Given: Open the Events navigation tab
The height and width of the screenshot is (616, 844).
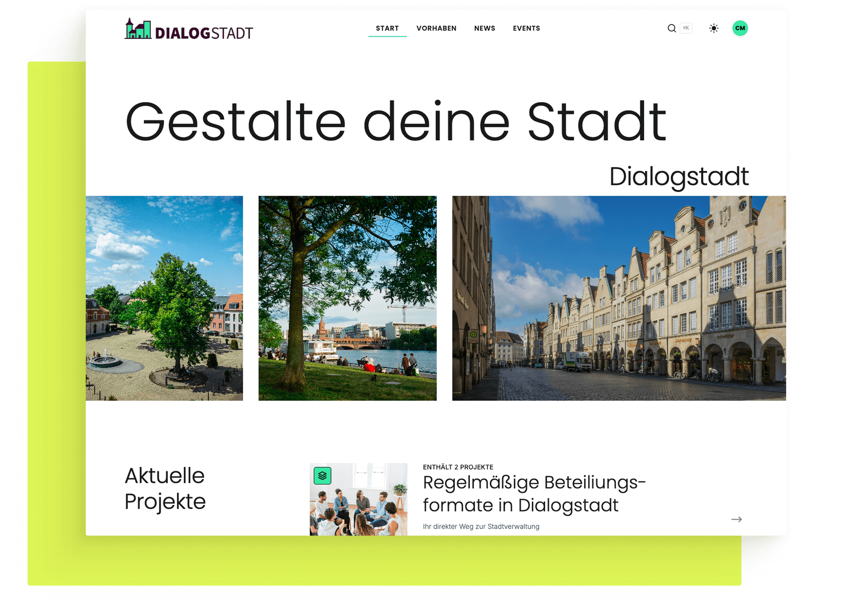Looking at the screenshot, I should [526, 28].
